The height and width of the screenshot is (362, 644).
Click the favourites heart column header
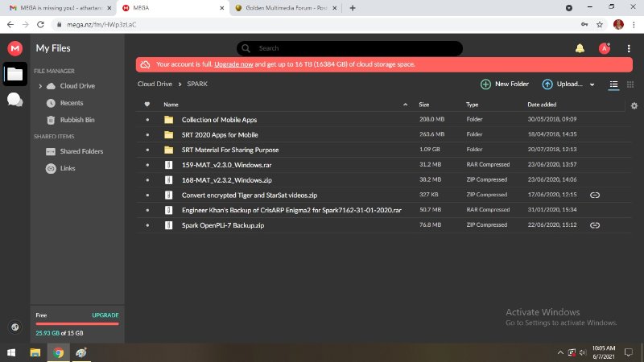point(147,105)
